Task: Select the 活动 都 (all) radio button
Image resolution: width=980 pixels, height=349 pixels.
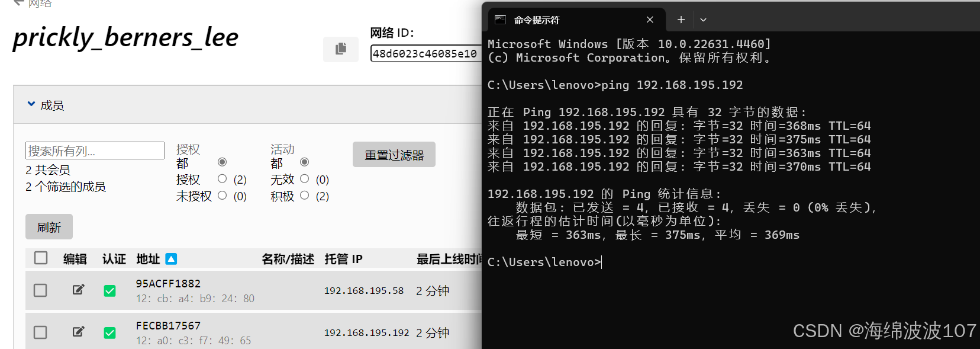Action: tap(305, 162)
